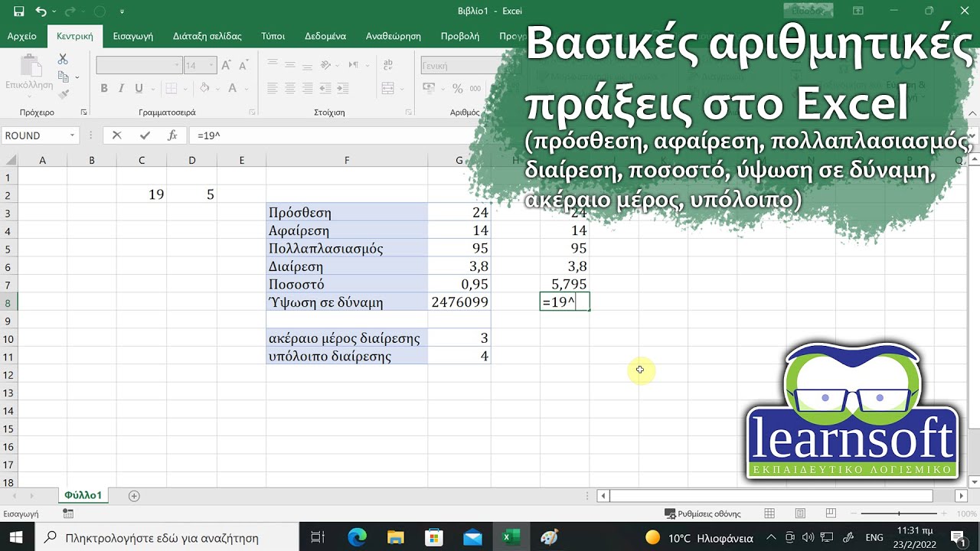Apply the fill color bucket
The width and height of the screenshot is (980, 551).
(203, 88)
